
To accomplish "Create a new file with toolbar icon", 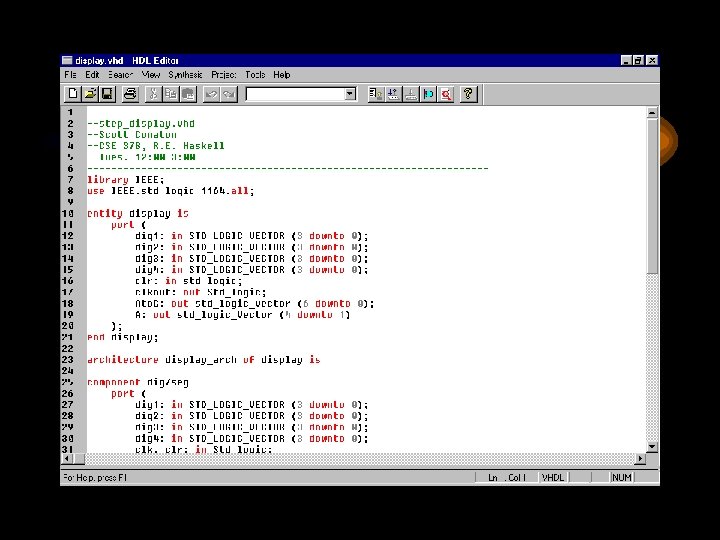I will click(x=72, y=94).
